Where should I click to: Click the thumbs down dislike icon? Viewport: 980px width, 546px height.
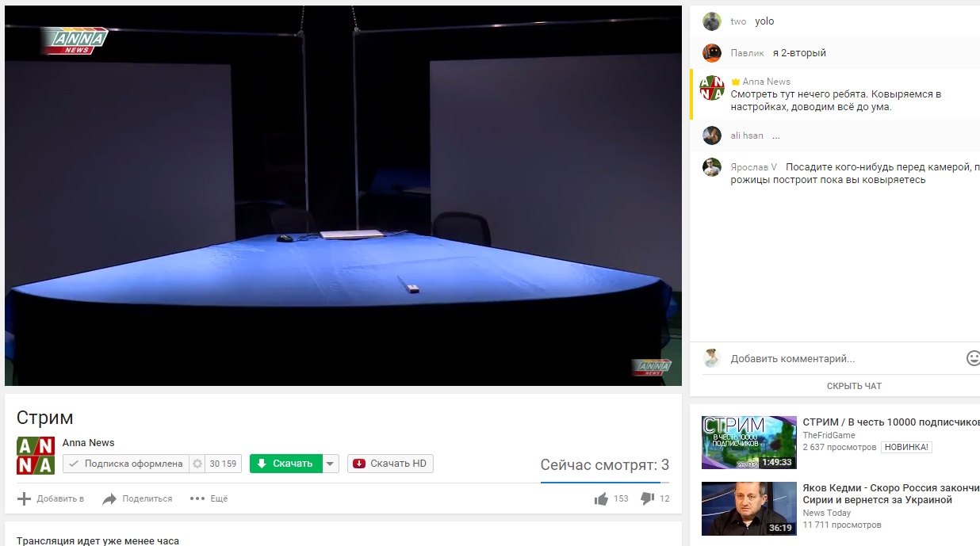click(647, 498)
